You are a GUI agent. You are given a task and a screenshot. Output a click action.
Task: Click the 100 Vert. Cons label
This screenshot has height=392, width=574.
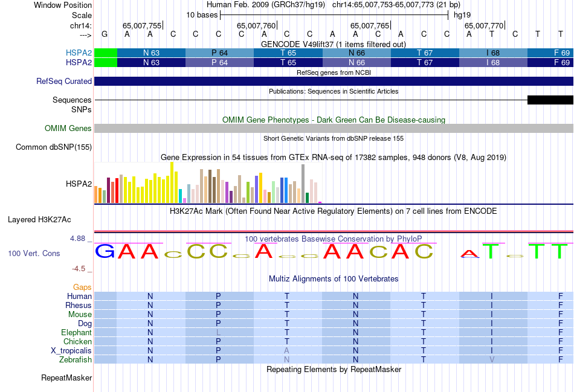[34, 253]
